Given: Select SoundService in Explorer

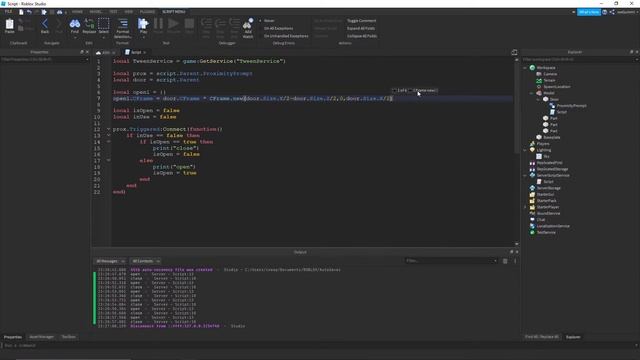Looking at the screenshot, I should click(548, 213).
